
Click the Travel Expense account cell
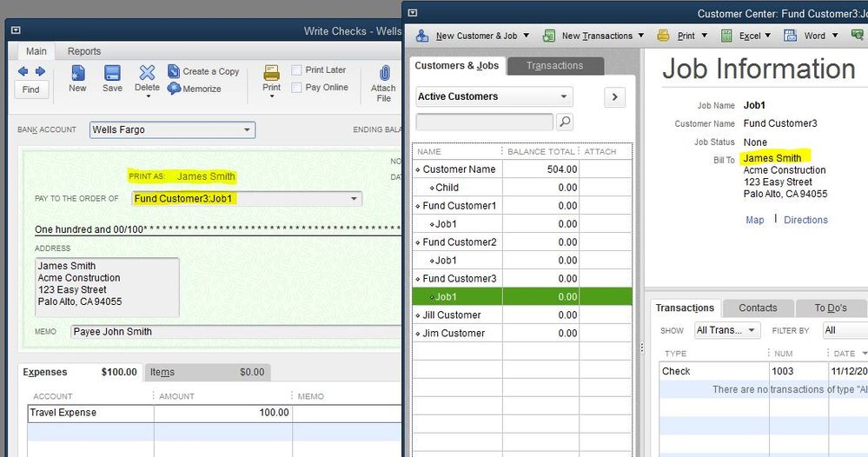click(90, 413)
